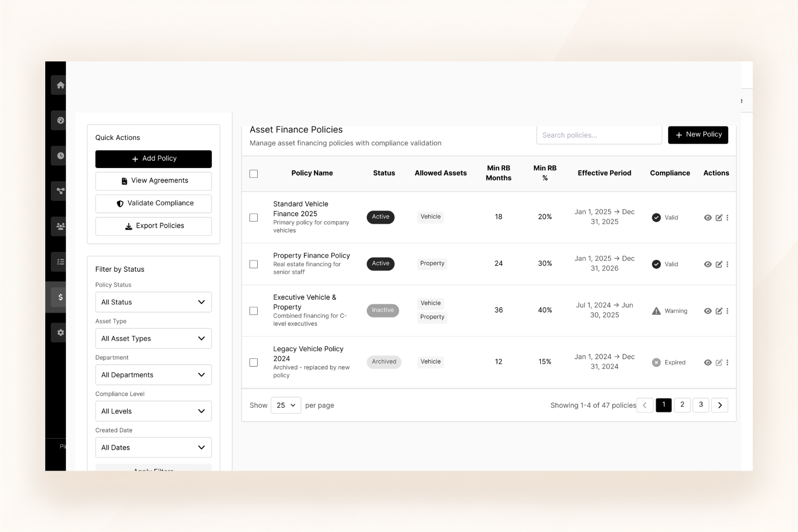Open the Home icon in the sidebar
The width and height of the screenshot is (798, 532).
click(60, 85)
